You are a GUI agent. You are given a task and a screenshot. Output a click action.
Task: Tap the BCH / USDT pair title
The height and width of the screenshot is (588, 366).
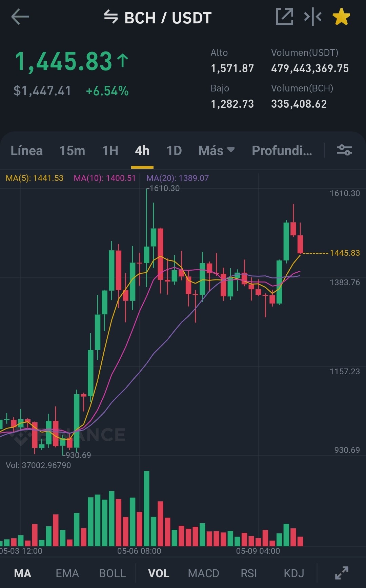click(x=168, y=18)
